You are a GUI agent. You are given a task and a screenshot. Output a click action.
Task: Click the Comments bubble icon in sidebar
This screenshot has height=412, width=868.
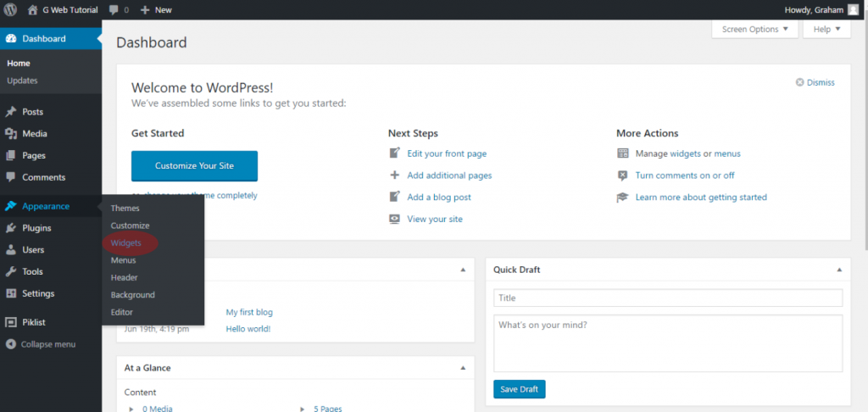click(10, 177)
